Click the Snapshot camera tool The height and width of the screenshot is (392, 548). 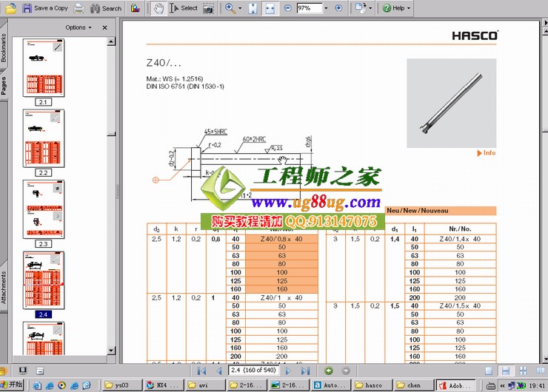(208, 8)
